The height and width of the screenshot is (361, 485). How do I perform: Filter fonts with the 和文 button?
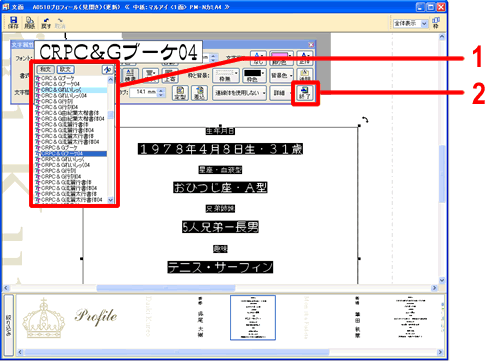[45, 69]
